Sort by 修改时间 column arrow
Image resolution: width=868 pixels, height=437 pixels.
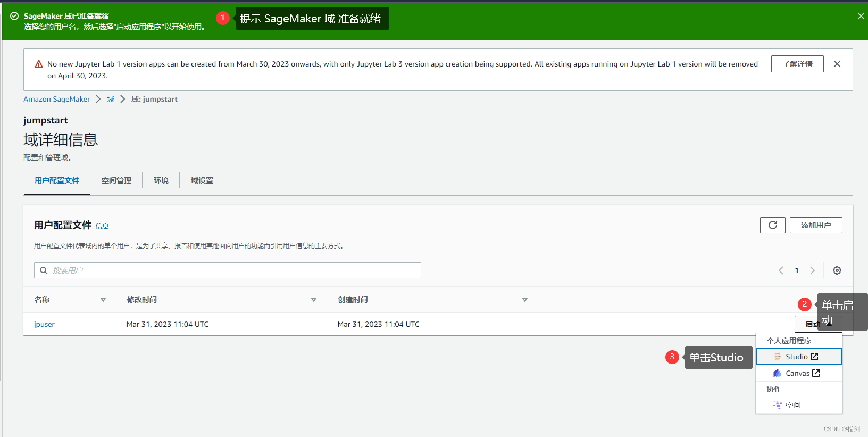pyautogui.click(x=314, y=300)
